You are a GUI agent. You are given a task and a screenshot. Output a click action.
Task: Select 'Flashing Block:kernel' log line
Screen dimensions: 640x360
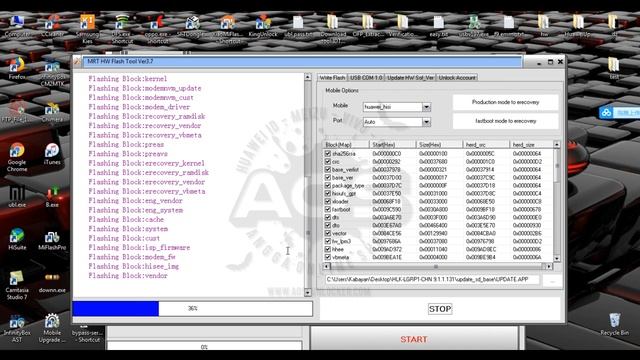128,79
